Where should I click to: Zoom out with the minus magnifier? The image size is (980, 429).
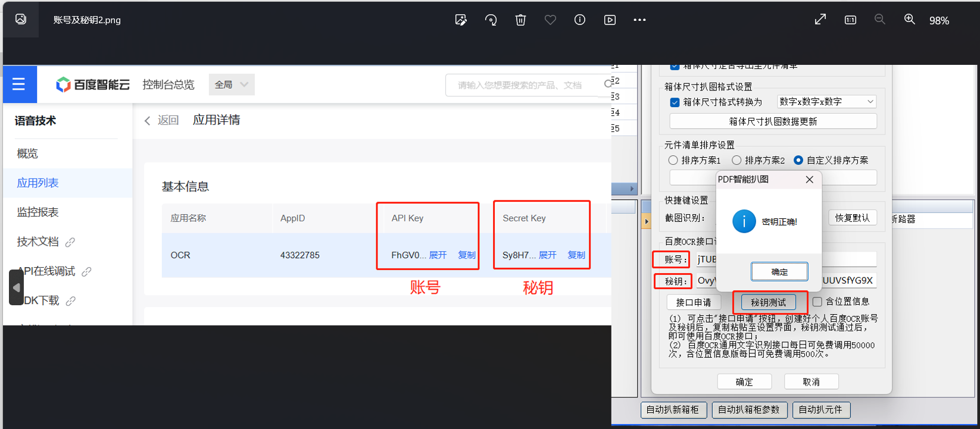(880, 20)
